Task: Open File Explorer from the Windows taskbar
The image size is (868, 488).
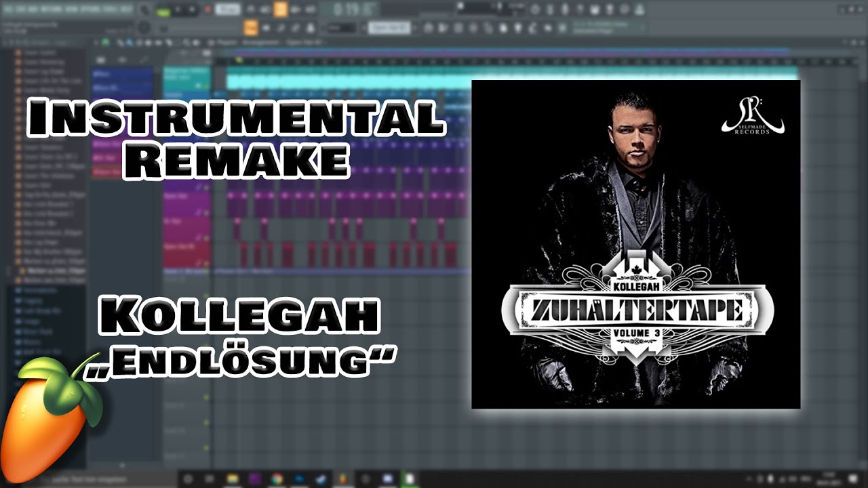Action: (233, 479)
